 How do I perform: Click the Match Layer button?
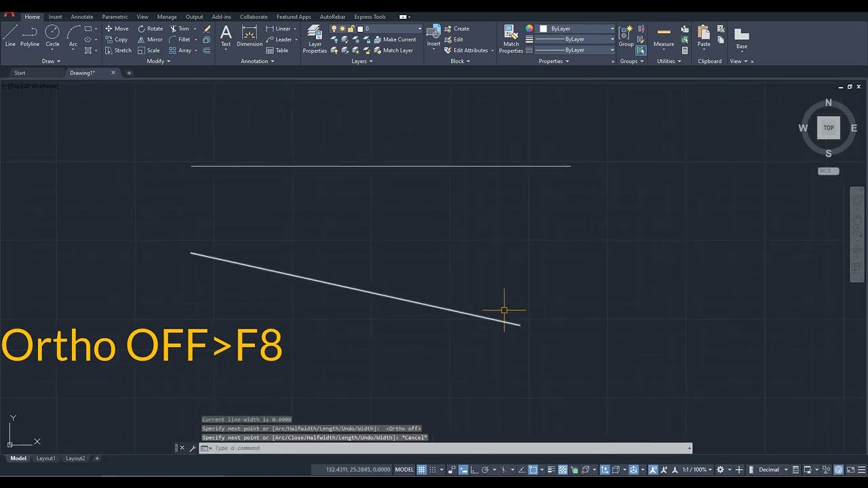click(x=392, y=50)
